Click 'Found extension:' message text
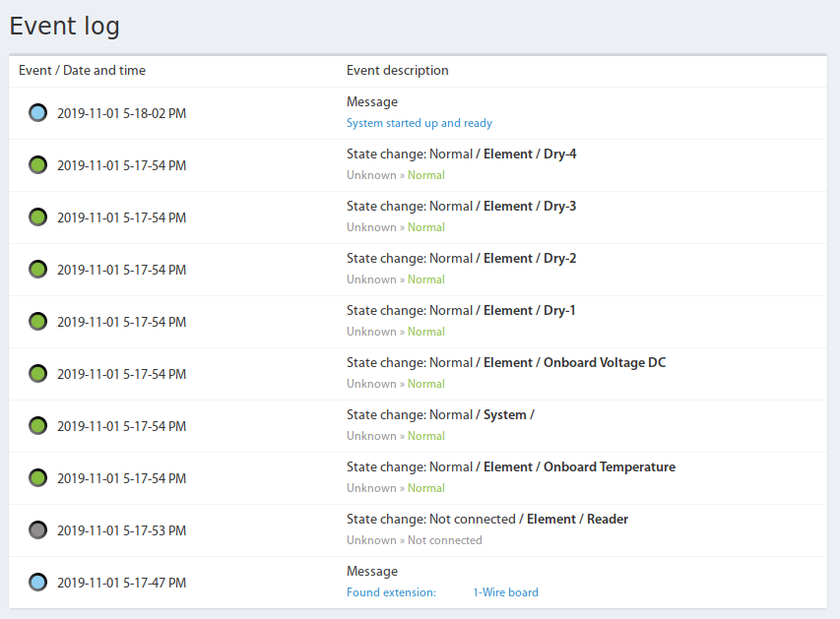 click(x=391, y=592)
